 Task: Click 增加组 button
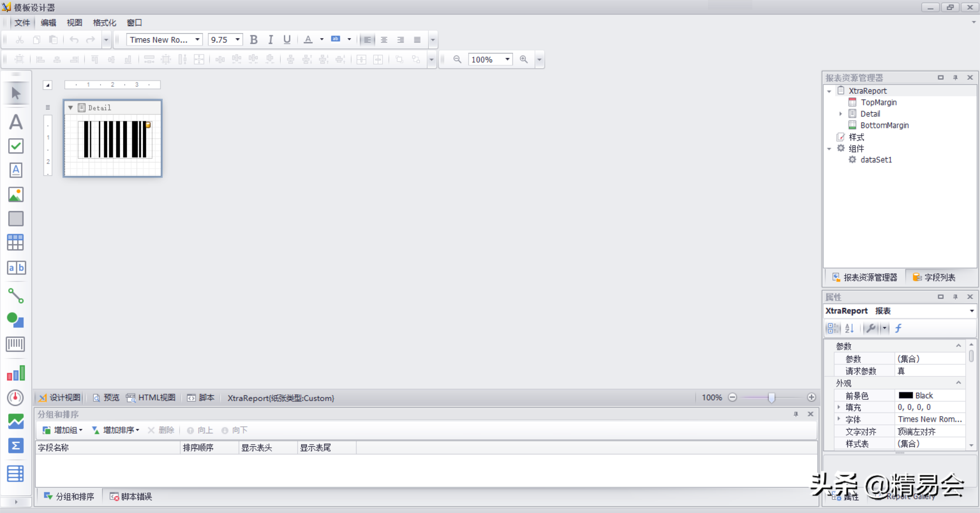[x=62, y=430]
